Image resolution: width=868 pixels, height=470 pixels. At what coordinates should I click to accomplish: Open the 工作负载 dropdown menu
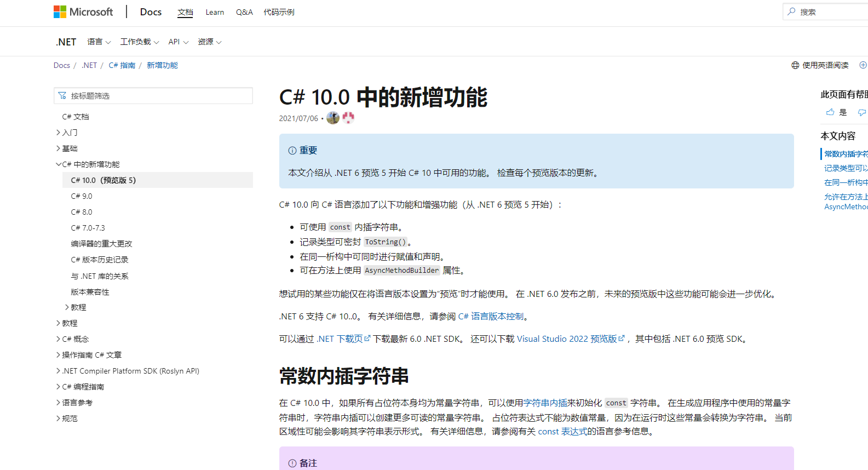pos(140,42)
